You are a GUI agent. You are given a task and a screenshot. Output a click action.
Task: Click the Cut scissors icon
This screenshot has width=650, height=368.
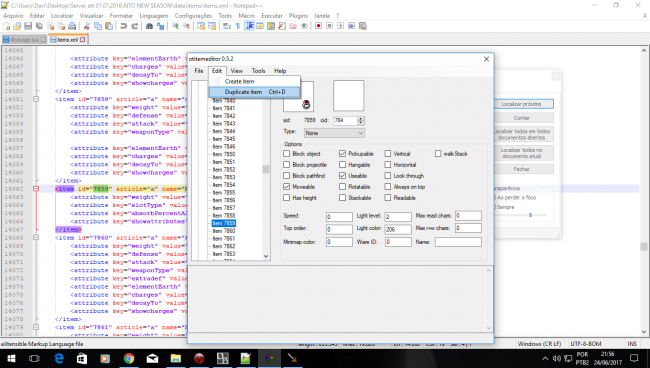coord(87,26)
